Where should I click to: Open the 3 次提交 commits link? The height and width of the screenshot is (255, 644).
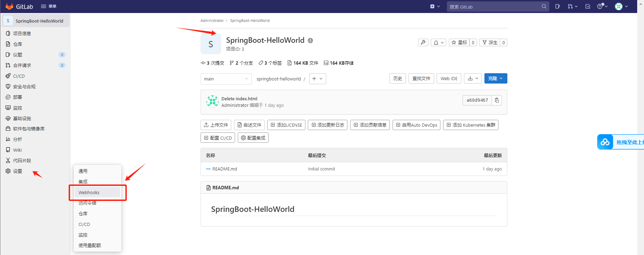click(x=213, y=63)
